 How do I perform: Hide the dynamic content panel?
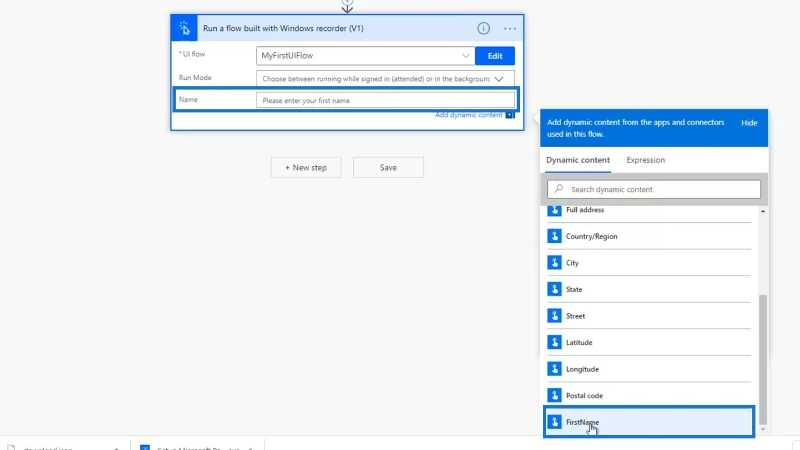coord(749,122)
